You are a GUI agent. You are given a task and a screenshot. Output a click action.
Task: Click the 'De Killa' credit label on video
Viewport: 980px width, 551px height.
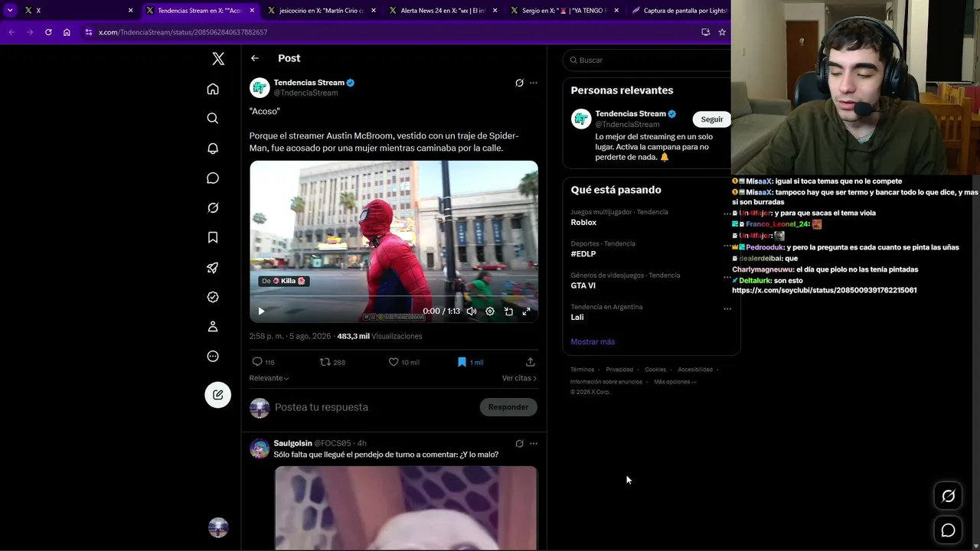click(284, 281)
